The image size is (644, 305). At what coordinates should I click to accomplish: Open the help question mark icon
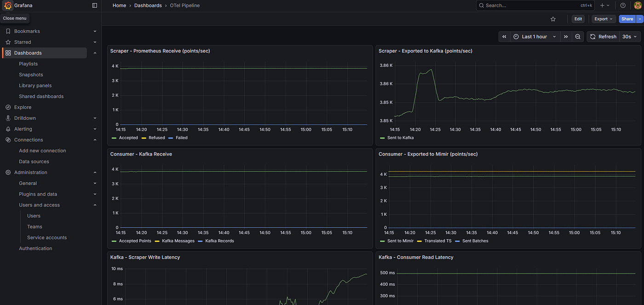tap(623, 6)
